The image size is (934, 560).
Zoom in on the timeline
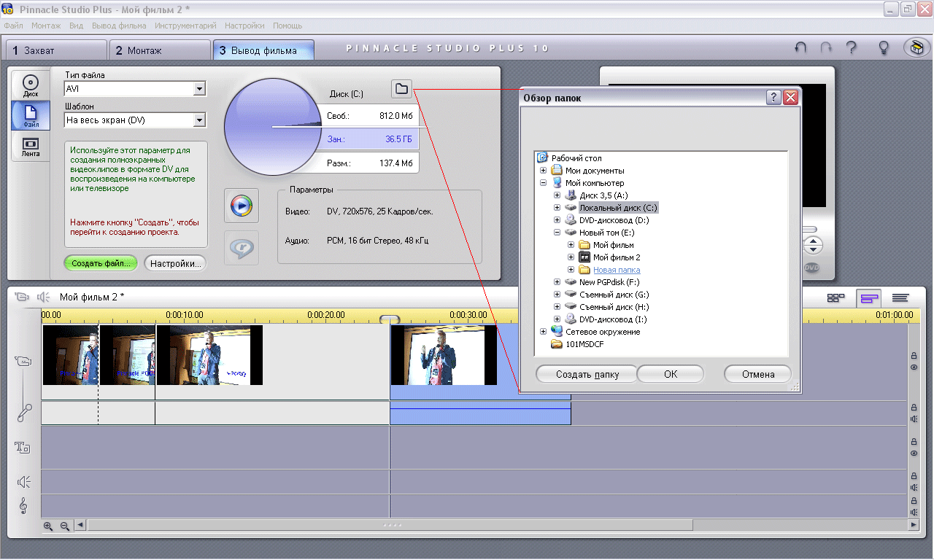(49, 526)
